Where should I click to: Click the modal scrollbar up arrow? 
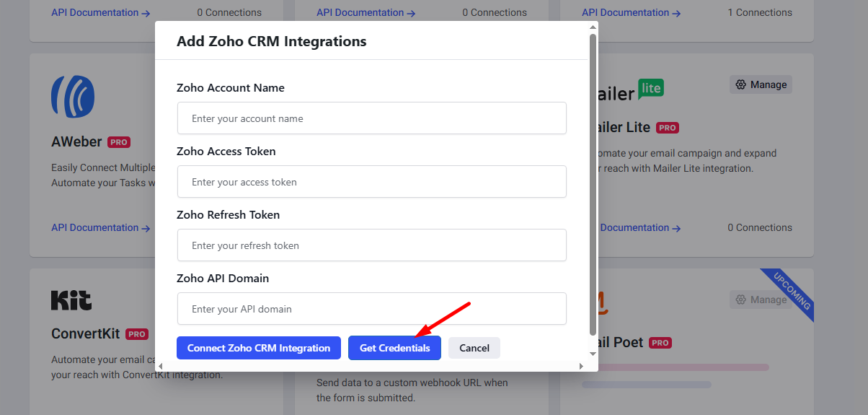[x=593, y=27]
